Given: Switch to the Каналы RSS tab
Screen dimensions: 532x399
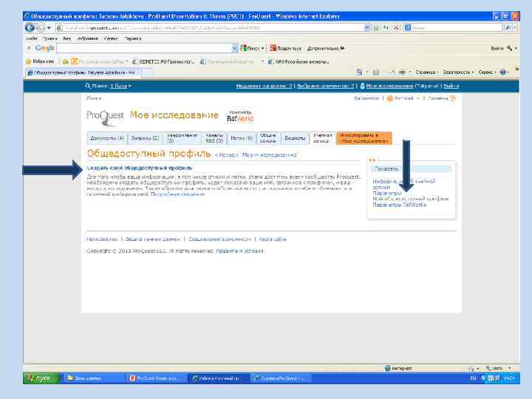Looking at the screenshot, I should [214, 138].
